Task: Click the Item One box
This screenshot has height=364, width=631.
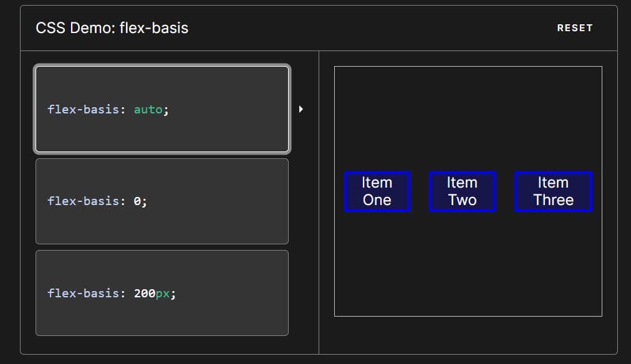Action: (x=377, y=191)
